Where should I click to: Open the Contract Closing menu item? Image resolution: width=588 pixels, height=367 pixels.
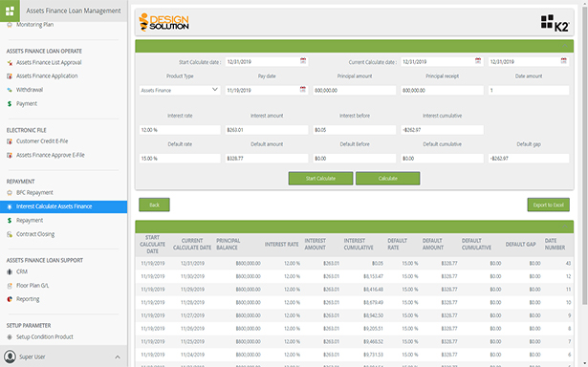pos(35,234)
